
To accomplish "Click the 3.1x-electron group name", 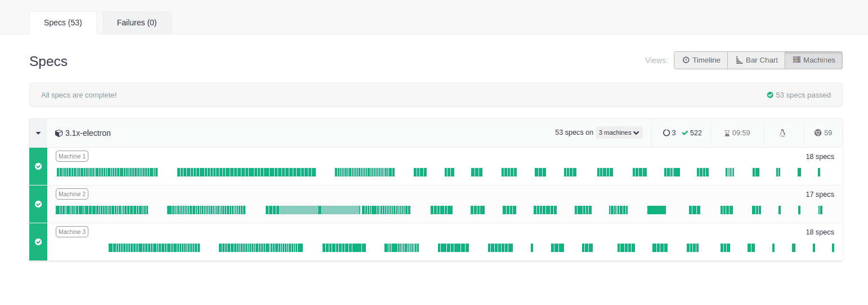I will tap(88, 133).
